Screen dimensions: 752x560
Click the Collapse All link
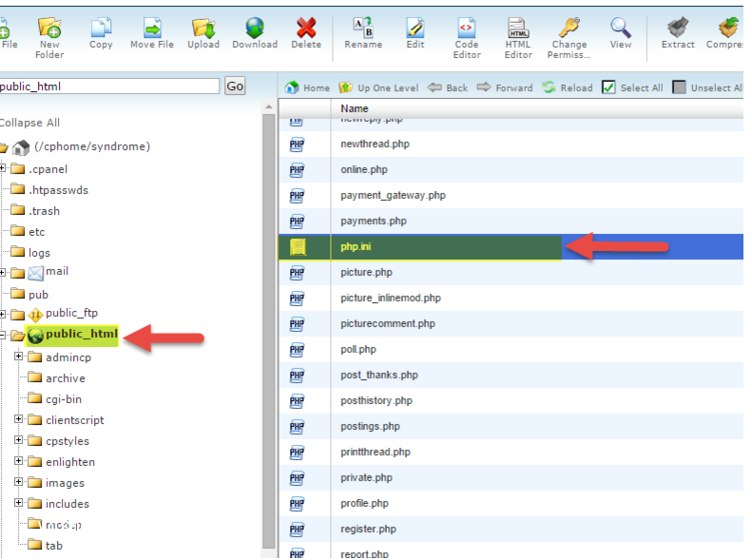[x=29, y=123]
